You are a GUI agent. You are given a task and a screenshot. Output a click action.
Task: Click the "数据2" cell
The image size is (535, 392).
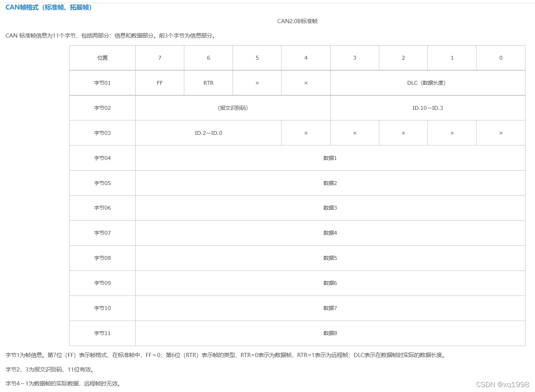pos(330,183)
